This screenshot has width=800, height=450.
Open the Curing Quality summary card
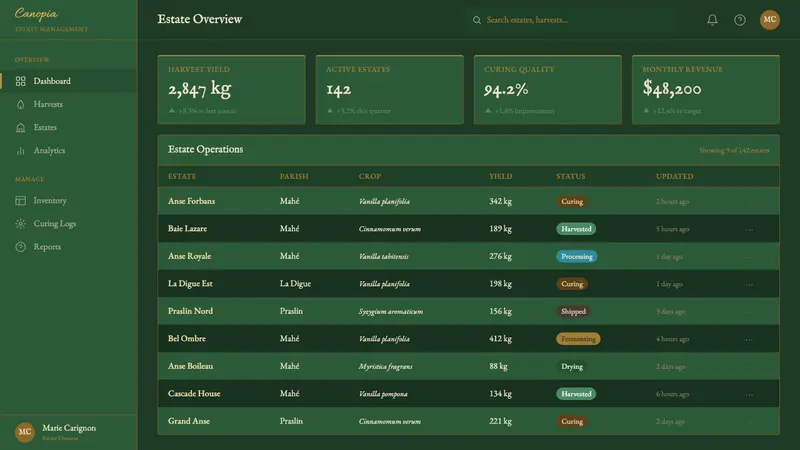click(548, 90)
